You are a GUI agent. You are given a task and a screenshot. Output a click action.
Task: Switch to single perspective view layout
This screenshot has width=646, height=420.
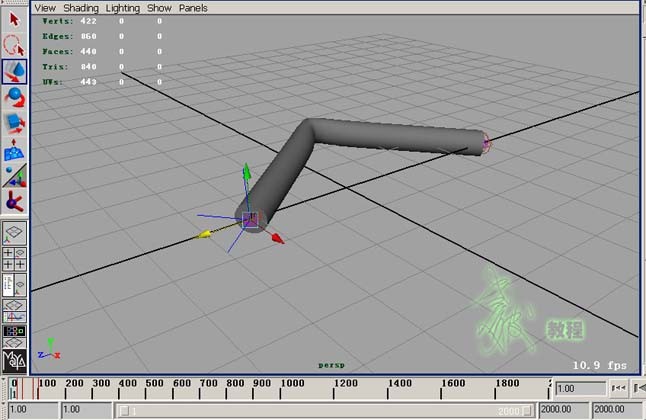(x=15, y=233)
